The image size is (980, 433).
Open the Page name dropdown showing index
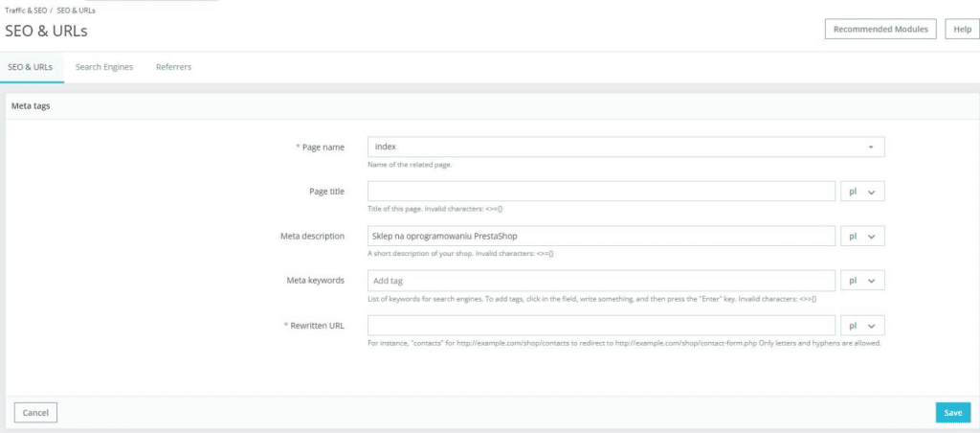click(x=625, y=147)
